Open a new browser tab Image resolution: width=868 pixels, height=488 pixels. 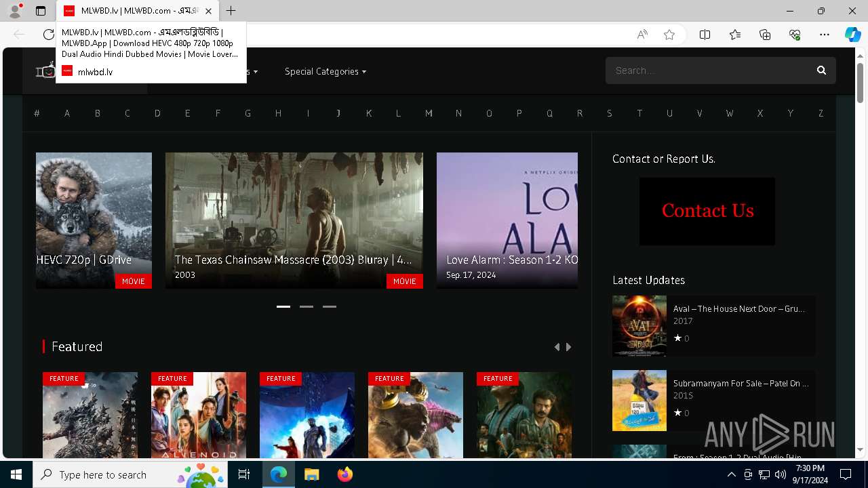click(231, 11)
